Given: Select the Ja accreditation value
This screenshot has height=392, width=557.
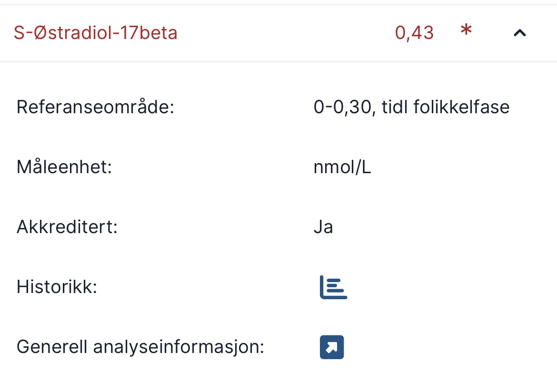Looking at the screenshot, I should point(323,227).
